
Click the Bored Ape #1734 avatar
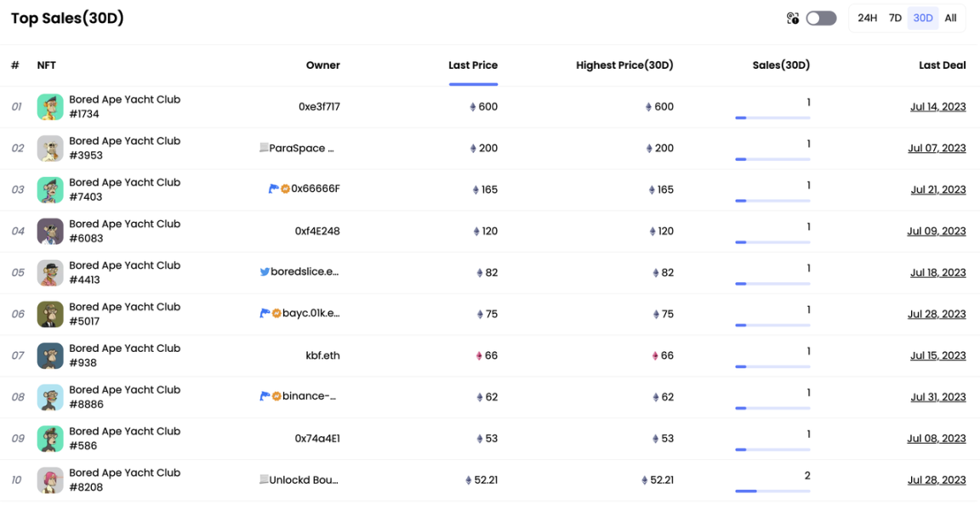point(50,107)
